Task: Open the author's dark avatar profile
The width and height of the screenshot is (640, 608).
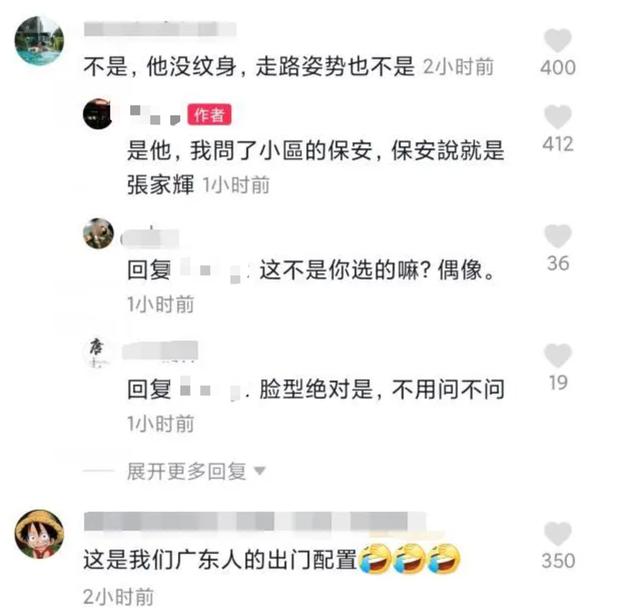Action: 98,114
